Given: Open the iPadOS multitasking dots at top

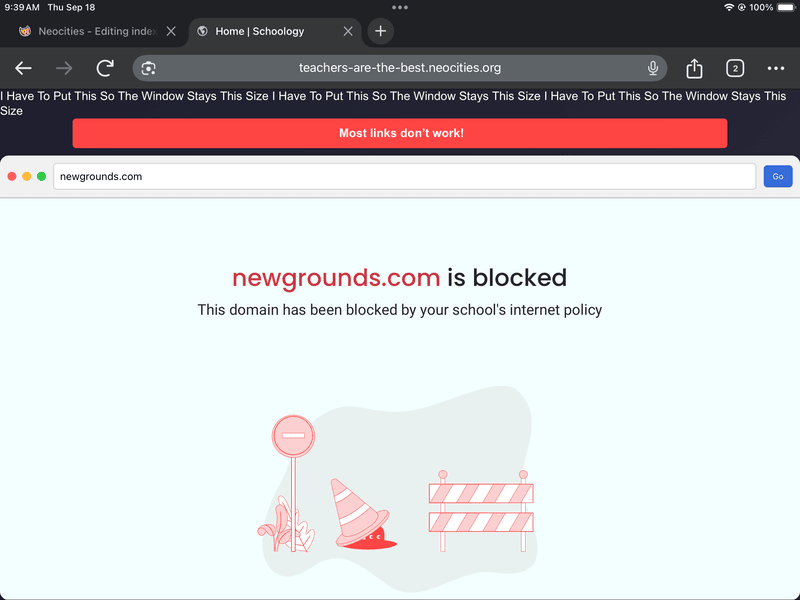Looking at the screenshot, I should coord(400,7).
